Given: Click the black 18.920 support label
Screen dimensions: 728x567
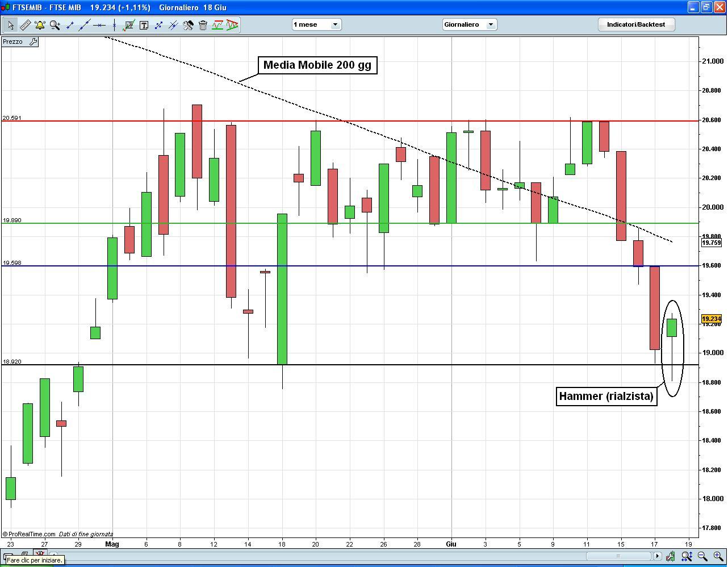Looking at the screenshot, I should [x=12, y=361].
